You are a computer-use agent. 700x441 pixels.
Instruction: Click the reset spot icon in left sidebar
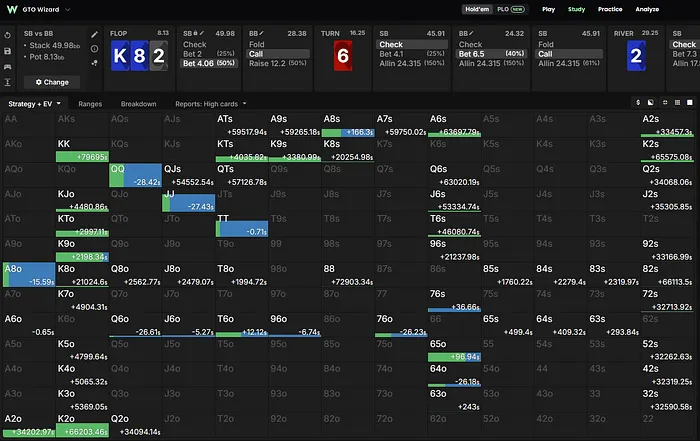pyautogui.click(x=8, y=35)
